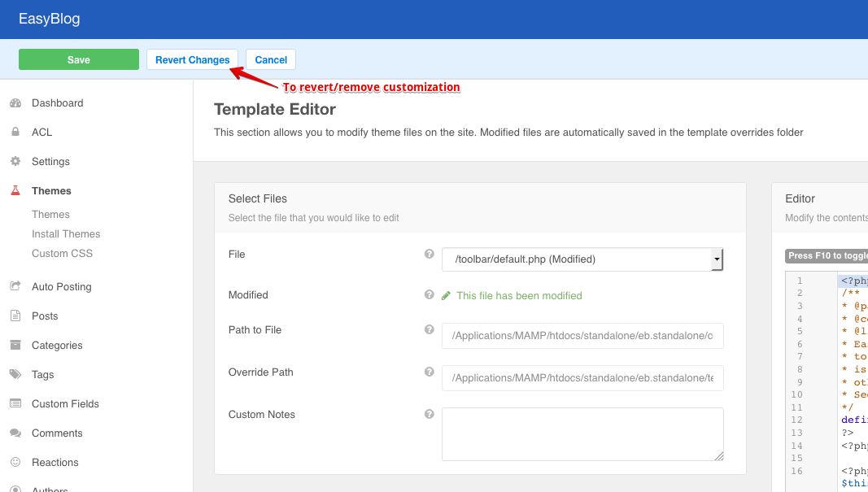Click the Cancel button
Viewport: 868px width, 492px height.
tap(271, 59)
